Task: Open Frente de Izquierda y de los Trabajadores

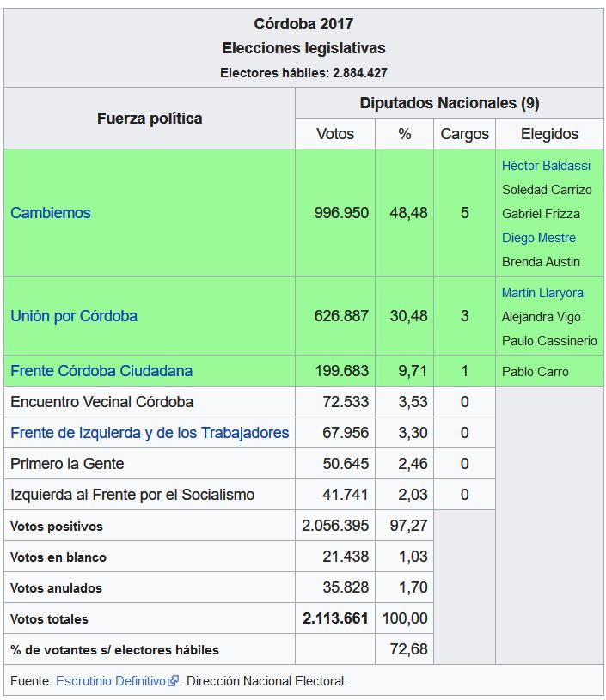Action: pos(150,433)
